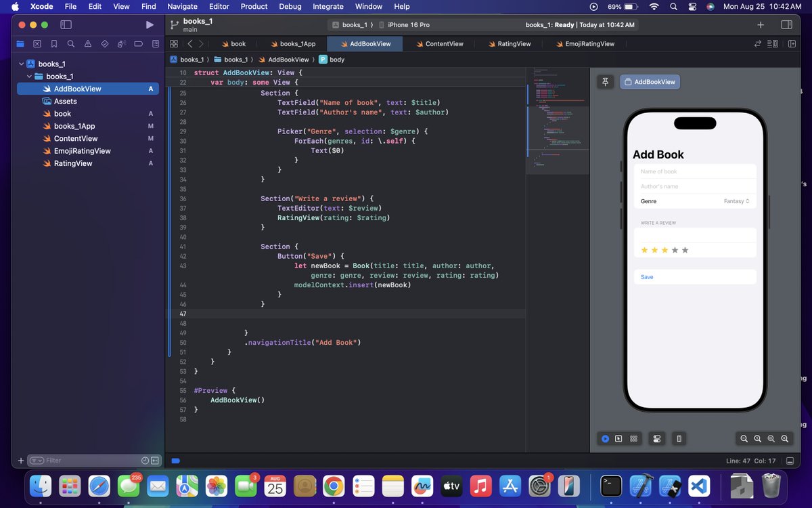
Task: Open Terminal from the Dock
Action: click(x=611, y=486)
